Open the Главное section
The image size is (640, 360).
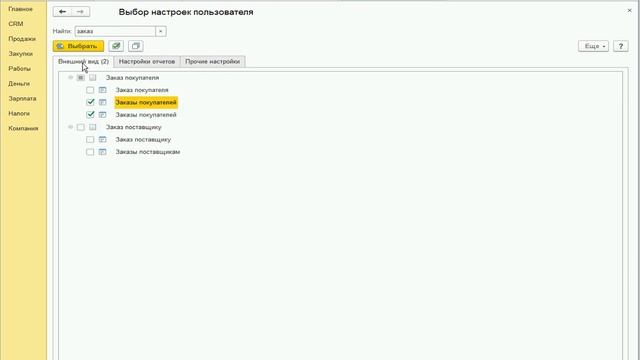click(x=20, y=9)
